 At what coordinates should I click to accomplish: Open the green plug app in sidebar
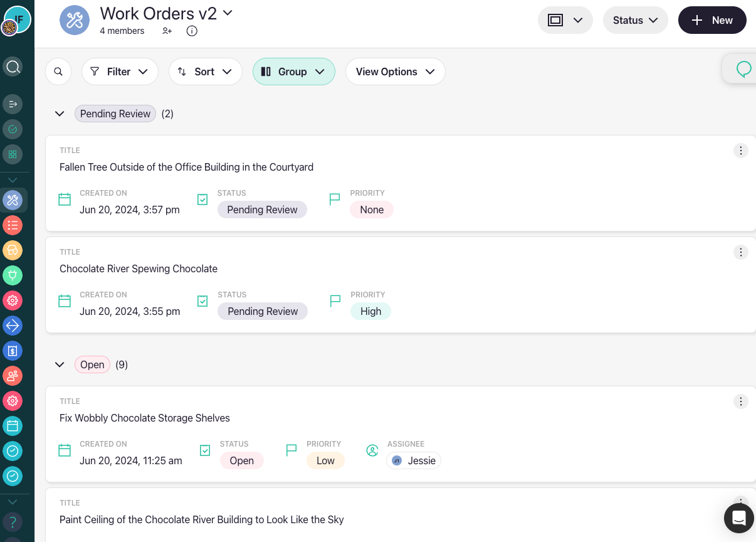[x=13, y=275]
